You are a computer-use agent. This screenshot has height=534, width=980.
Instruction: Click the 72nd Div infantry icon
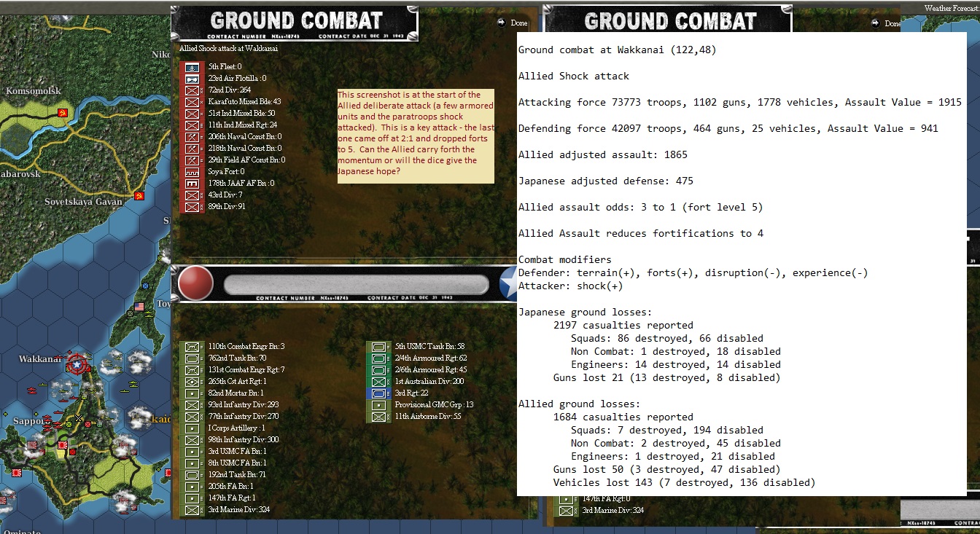[x=192, y=90]
